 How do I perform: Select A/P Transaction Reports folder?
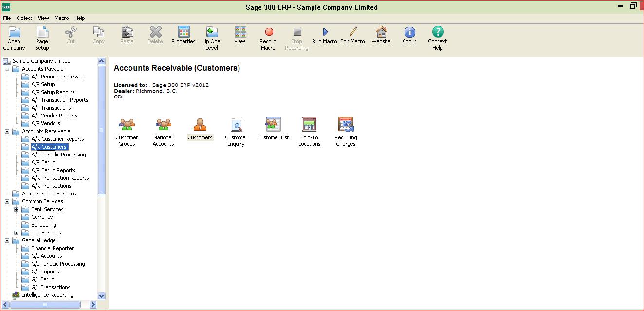(59, 100)
